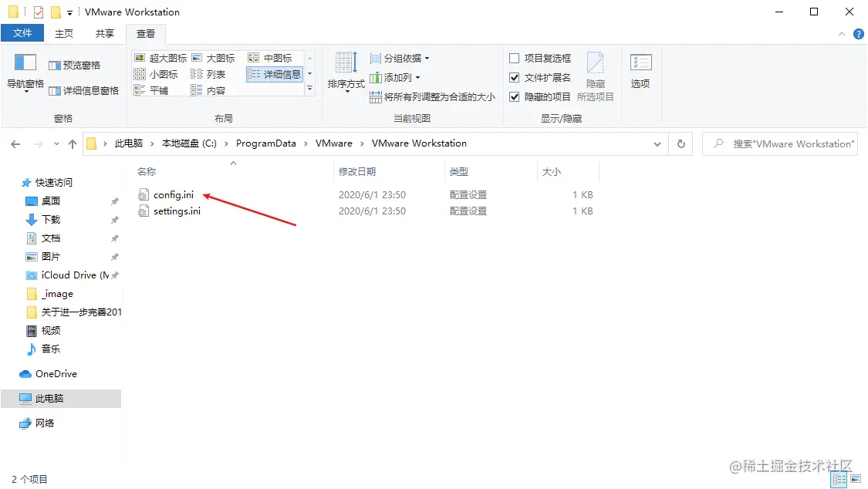
Task: Refresh the current folder
Action: (681, 143)
